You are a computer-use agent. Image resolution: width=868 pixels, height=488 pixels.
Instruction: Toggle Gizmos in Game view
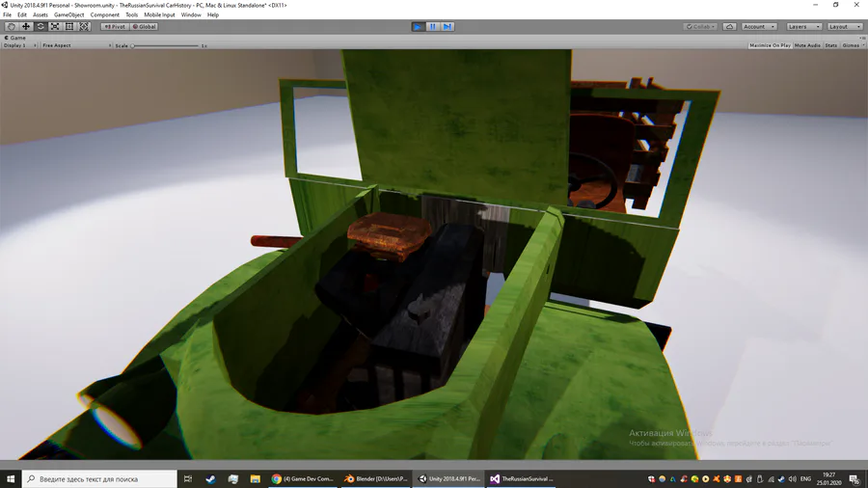click(x=851, y=45)
